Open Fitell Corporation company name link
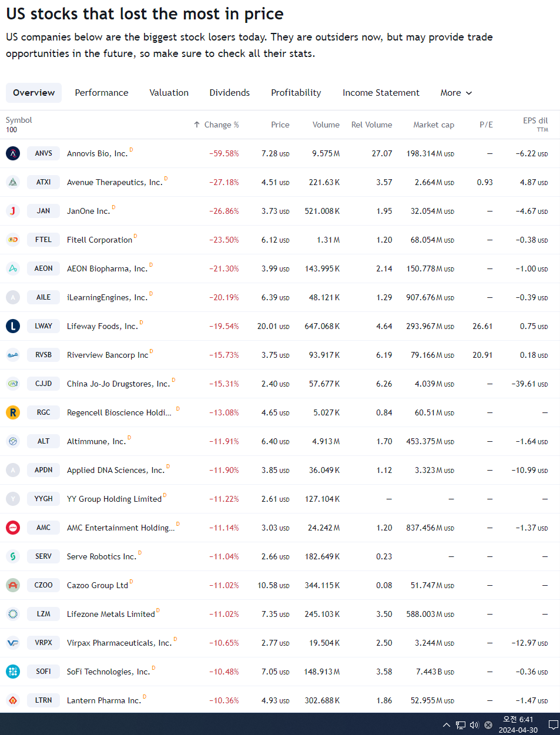Screen dimensions: 560x735 click(x=99, y=240)
